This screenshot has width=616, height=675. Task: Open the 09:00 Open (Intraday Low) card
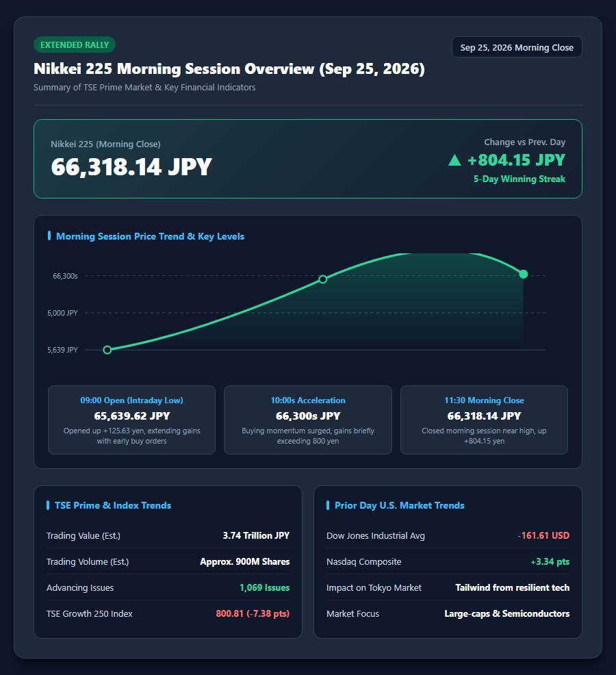coord(131,420)
